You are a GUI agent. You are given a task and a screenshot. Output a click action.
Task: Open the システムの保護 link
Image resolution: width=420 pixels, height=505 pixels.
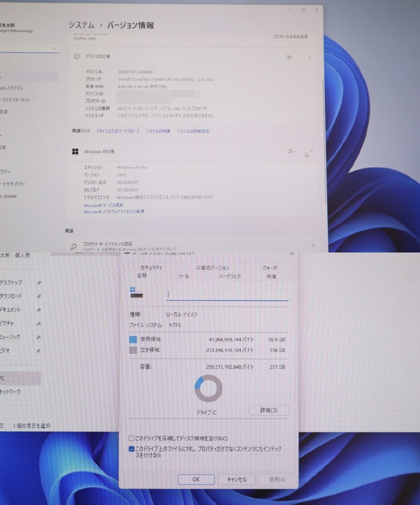158,131
